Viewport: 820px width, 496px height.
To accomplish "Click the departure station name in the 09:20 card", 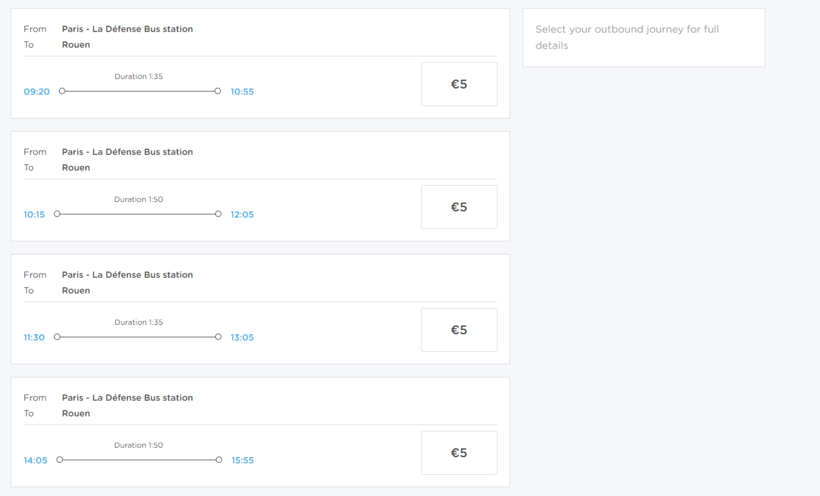I will [x=127, y=29].
